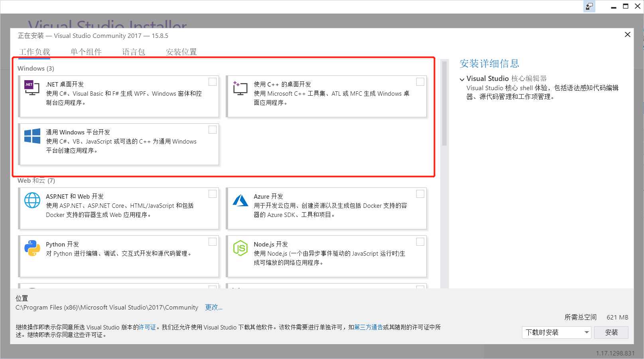Click the Windows (3) section heading
Viewport: 644px width, 359px height.
coord(36,68)
